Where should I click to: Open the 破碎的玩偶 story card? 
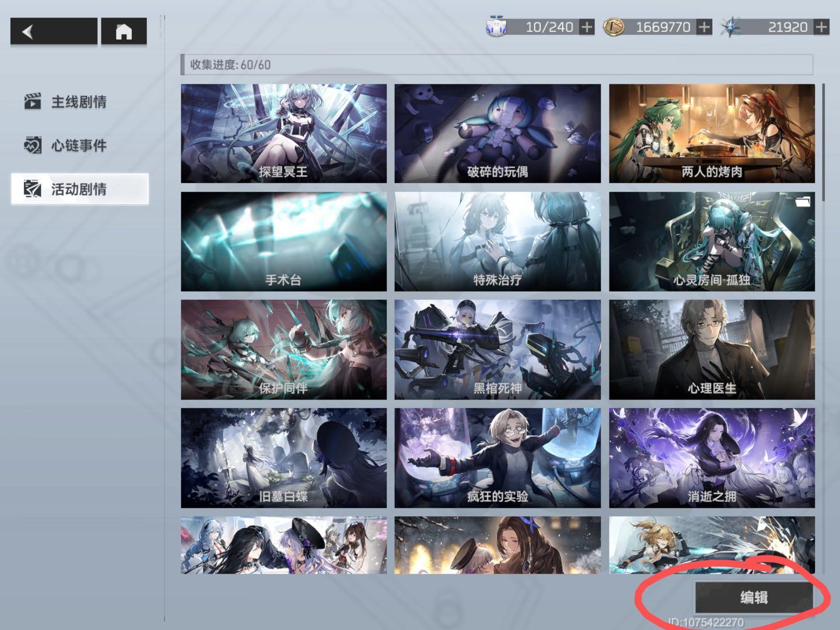pyautogui.click(x=498, y=134)
